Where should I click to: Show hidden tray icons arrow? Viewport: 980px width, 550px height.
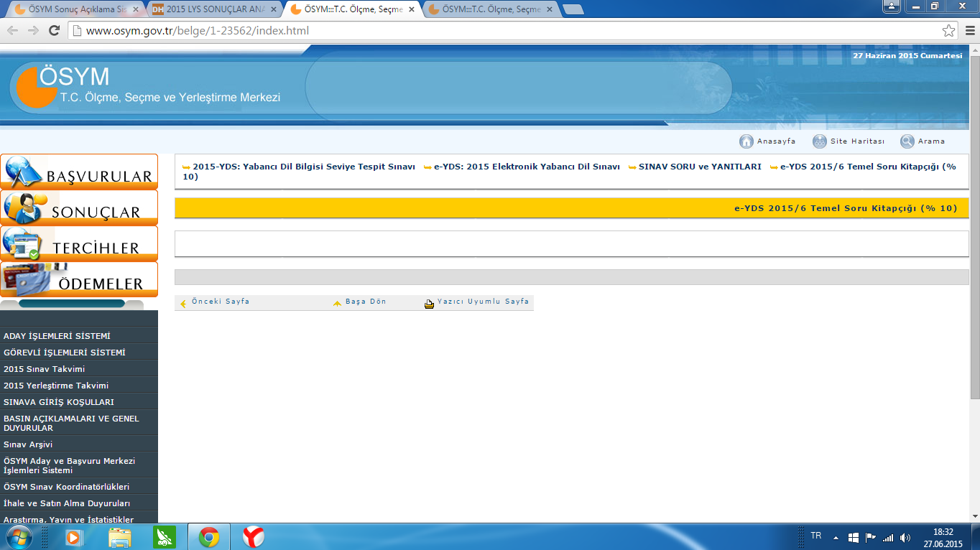(836, 538)
